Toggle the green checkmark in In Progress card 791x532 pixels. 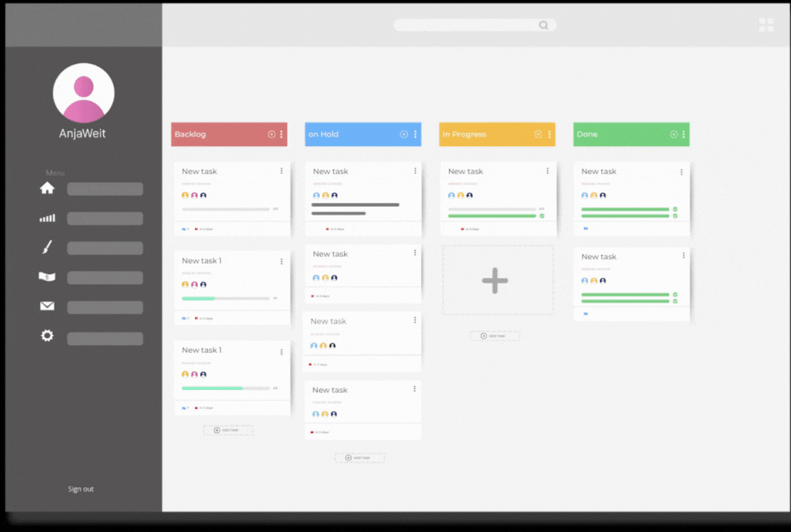tap(542, 216)
